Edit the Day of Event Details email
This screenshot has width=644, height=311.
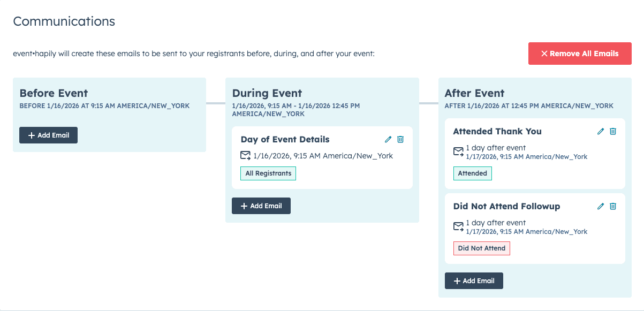pyautogui.click(x=388, y=139)
